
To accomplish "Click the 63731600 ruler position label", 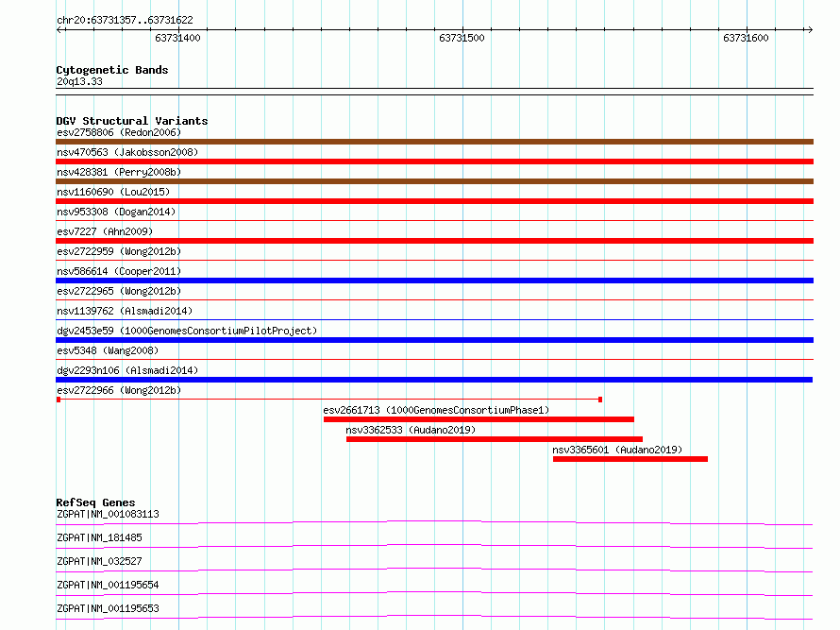I will tap(746, 38).
